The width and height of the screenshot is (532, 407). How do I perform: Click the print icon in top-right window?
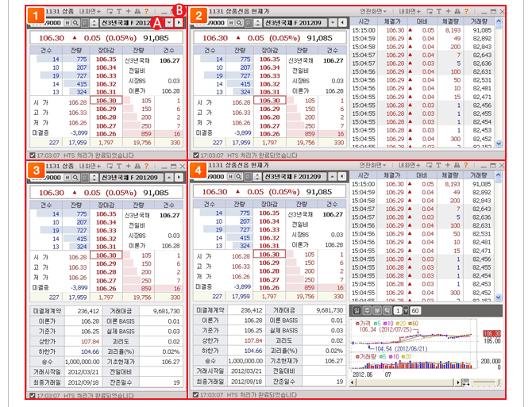(457, 12)
